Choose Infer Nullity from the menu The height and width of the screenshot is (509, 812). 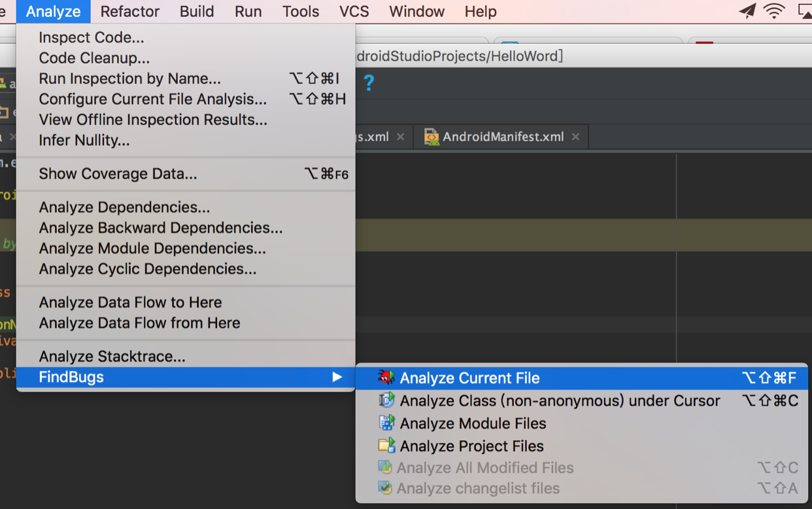[84, 140]
